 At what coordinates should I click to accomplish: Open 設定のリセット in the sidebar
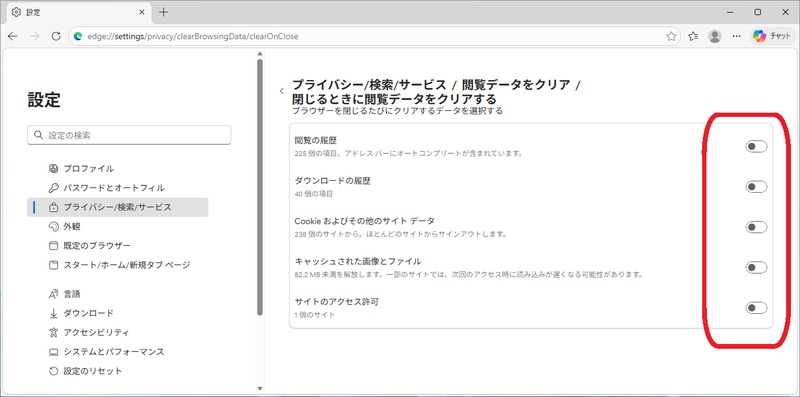[117, 371]
